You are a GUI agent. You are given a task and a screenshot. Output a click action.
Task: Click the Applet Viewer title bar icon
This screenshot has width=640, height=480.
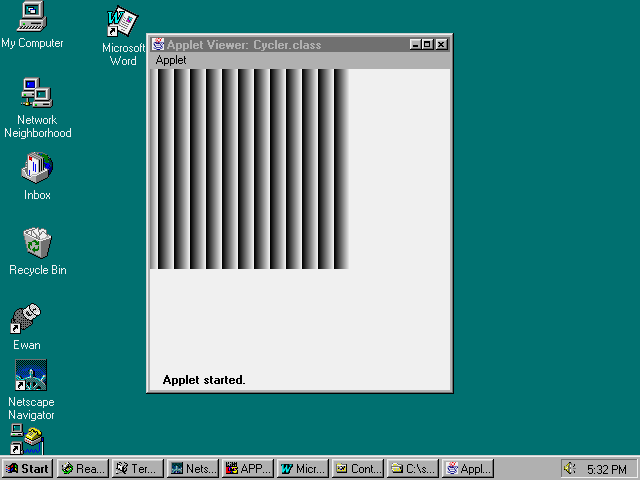158,44
